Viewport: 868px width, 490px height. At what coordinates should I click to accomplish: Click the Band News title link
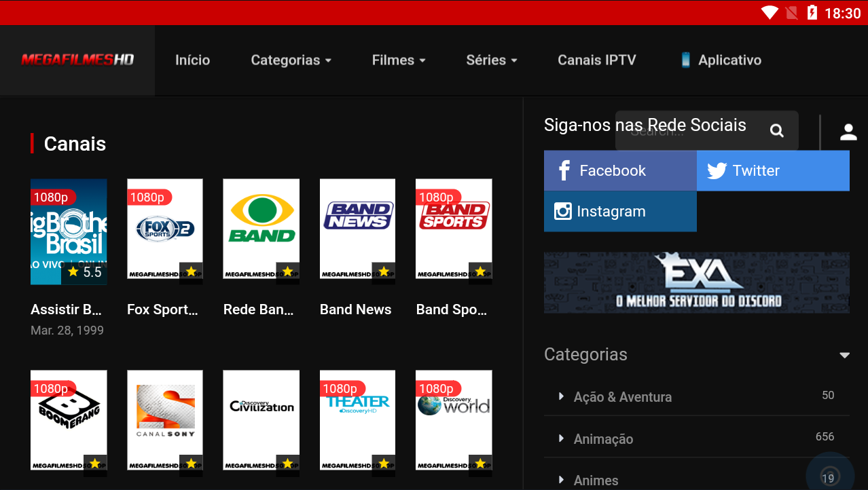[x=356, y=309]
